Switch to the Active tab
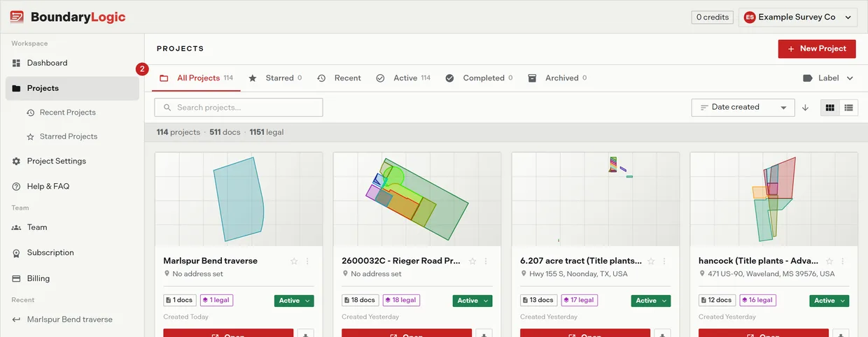The width and height of the screenshot is (868, 337). tap(403, 78)
